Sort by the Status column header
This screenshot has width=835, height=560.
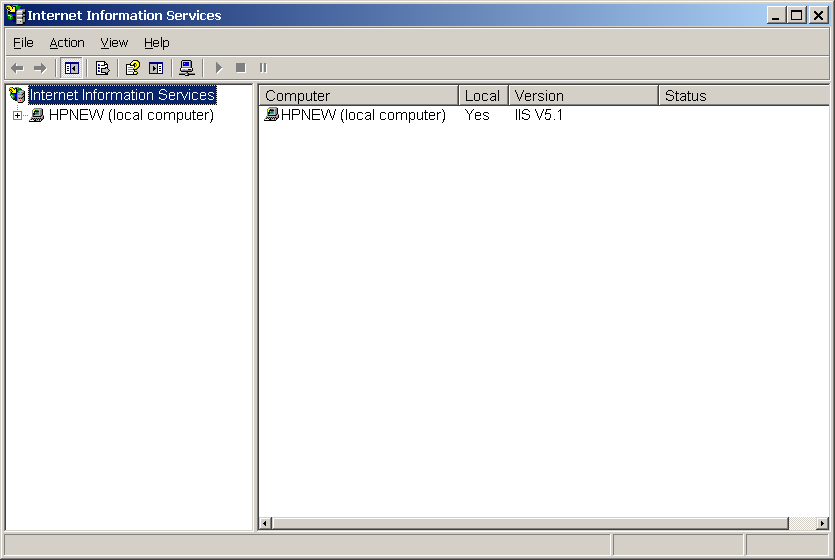744,96
